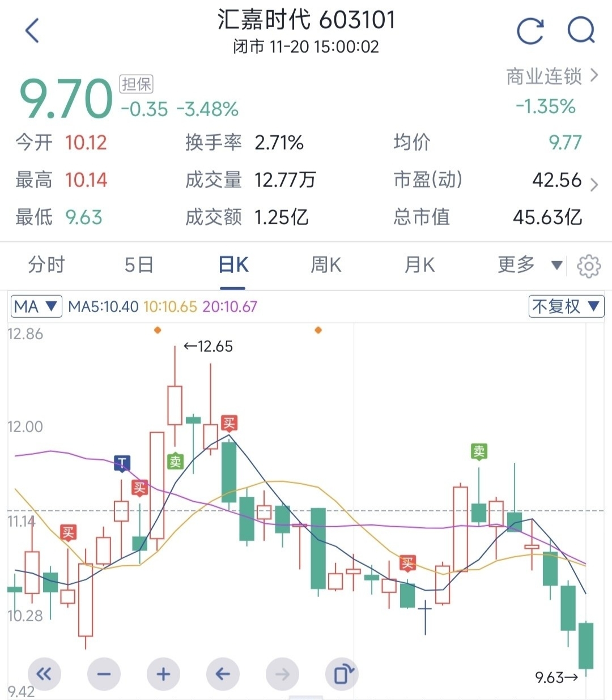Select the 月K tab
This screenshot has height=700, width=612.
[x=419, y=264]
